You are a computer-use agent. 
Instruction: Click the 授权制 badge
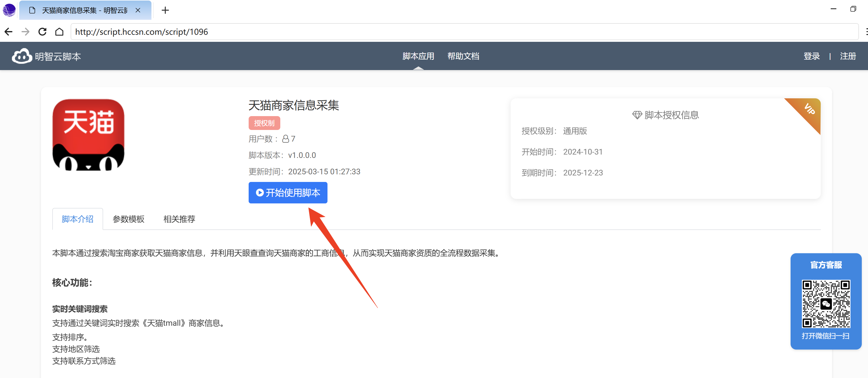click(264, 123)
